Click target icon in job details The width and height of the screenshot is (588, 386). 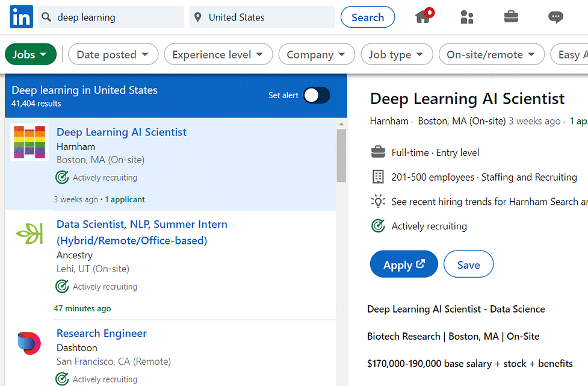tap(378, 226)
